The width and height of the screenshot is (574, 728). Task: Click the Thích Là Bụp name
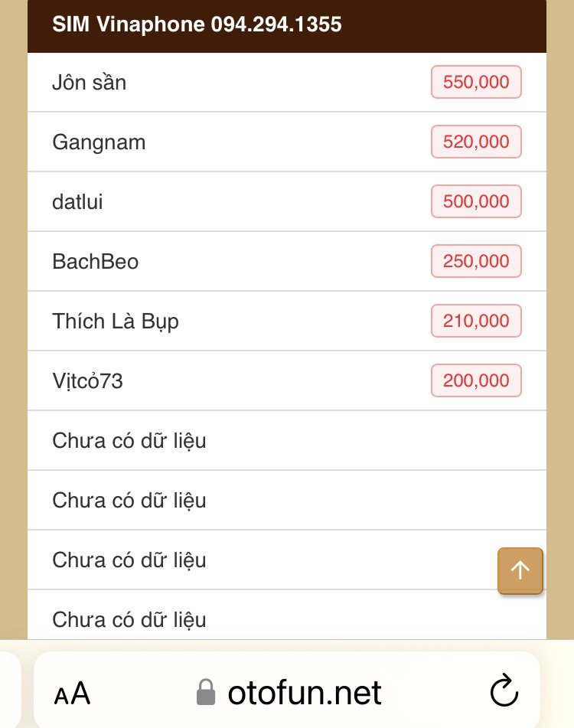click(116, 321)
